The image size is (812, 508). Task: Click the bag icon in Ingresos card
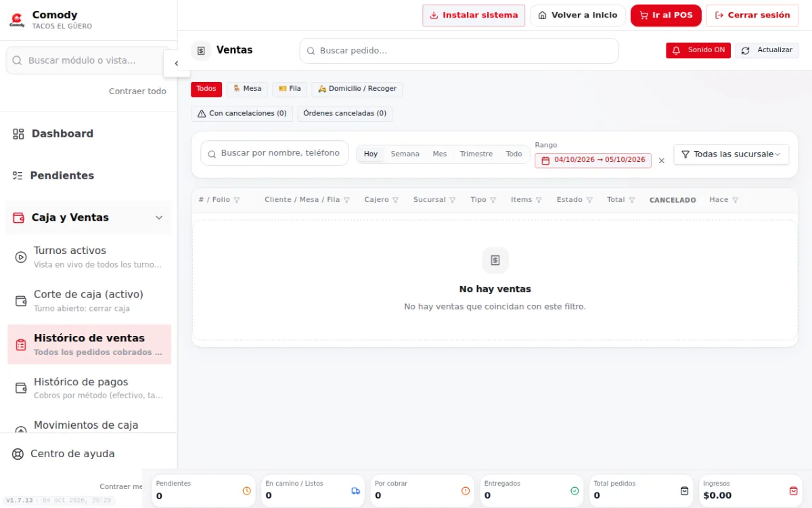[x=794, y=491]
